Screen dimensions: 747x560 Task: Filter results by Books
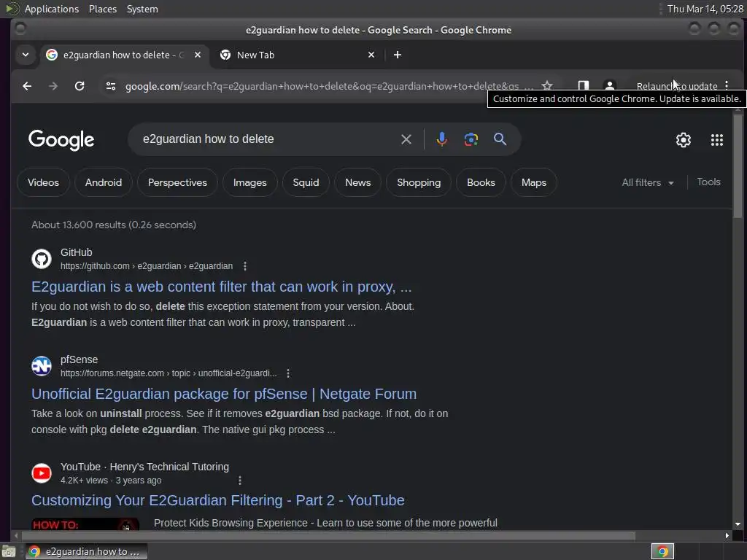[x=481, y=182]
